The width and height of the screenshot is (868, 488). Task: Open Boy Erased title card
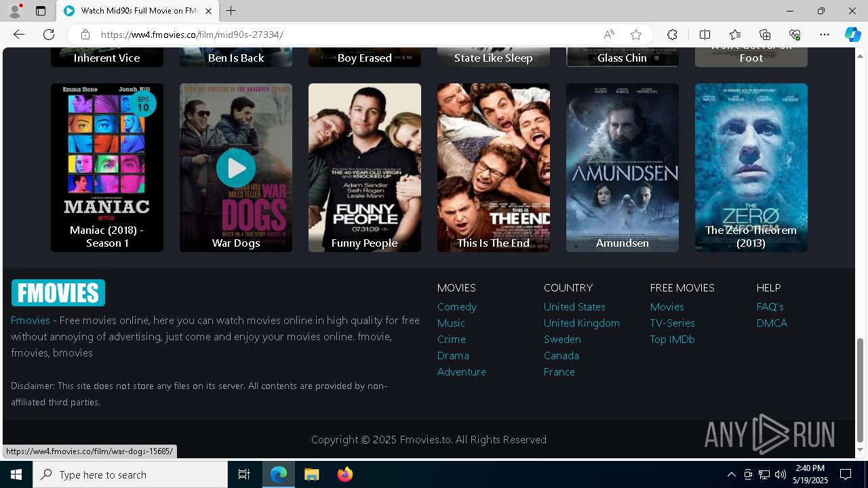click(x=365, y=57)
